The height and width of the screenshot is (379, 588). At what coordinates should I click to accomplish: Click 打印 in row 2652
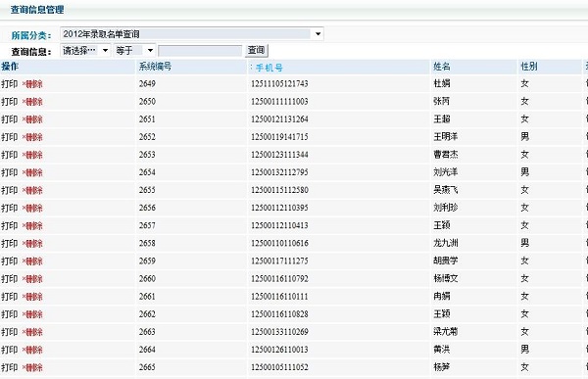pos(10,137)
